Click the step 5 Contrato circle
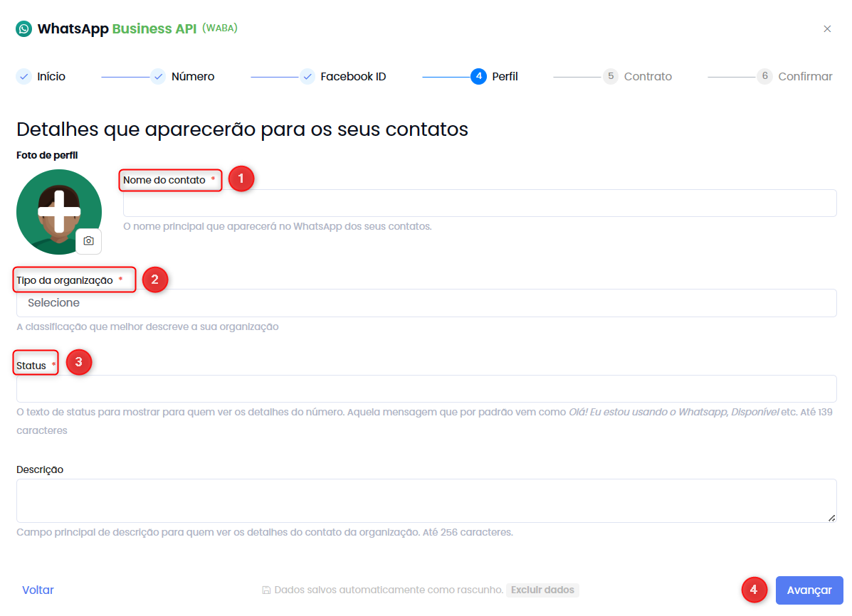Image resolution: width=852 pixels, height=616 pixels. (x=611, y=76)
